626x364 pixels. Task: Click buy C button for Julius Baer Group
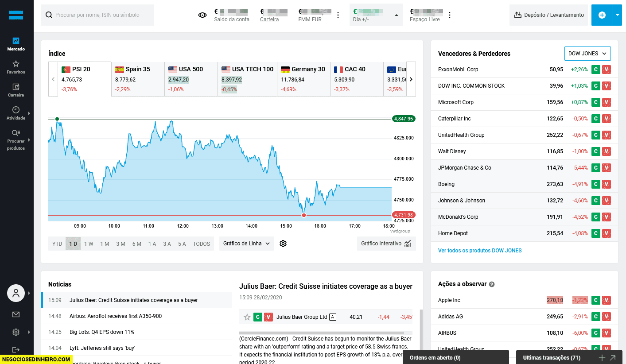tap(258, 317)
